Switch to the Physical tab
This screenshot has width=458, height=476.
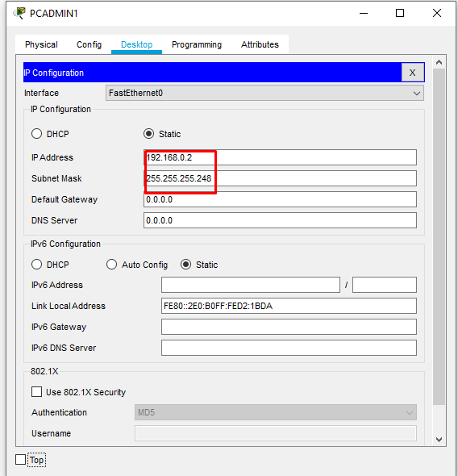click(41, 44)
